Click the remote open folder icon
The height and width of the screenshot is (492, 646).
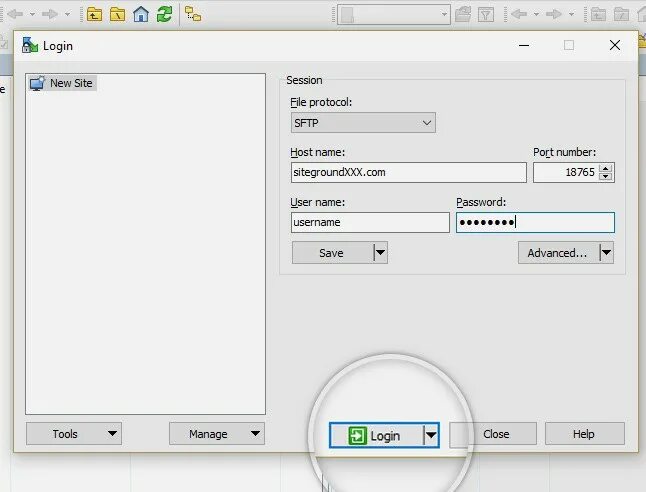pos(463,15)
